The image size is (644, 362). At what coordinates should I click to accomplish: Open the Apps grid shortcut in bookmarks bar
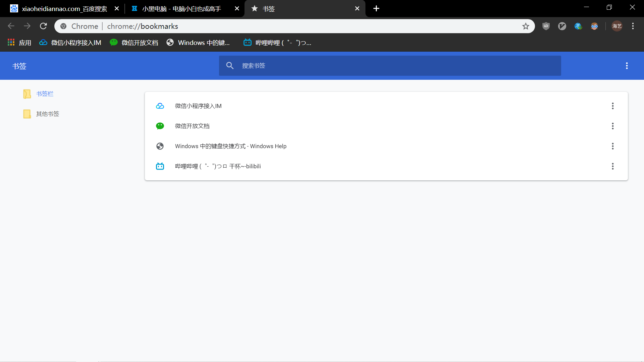[x=19, y=43]
